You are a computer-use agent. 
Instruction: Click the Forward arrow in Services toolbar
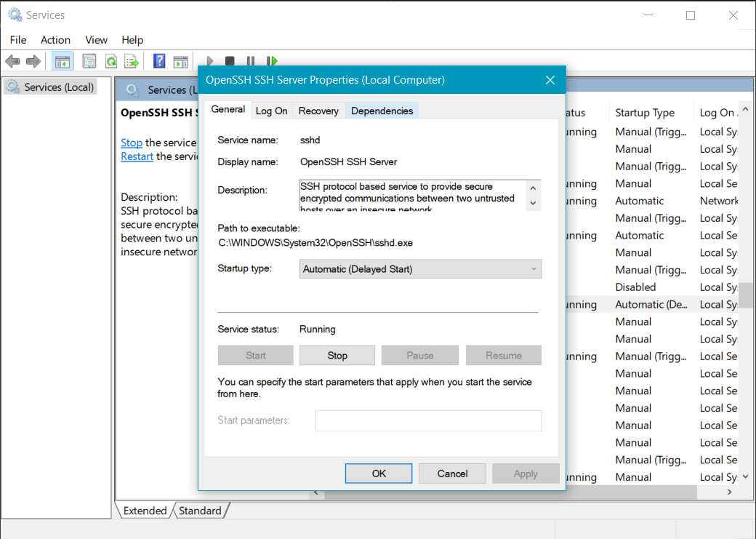33,61
